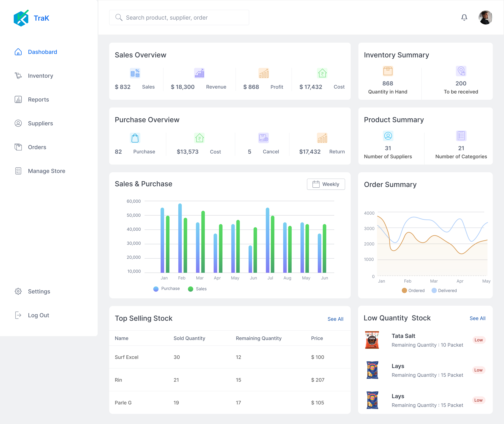Viewport: 504px width, 424px height.
Task: Click the search product input field
Action: point(179,18)
